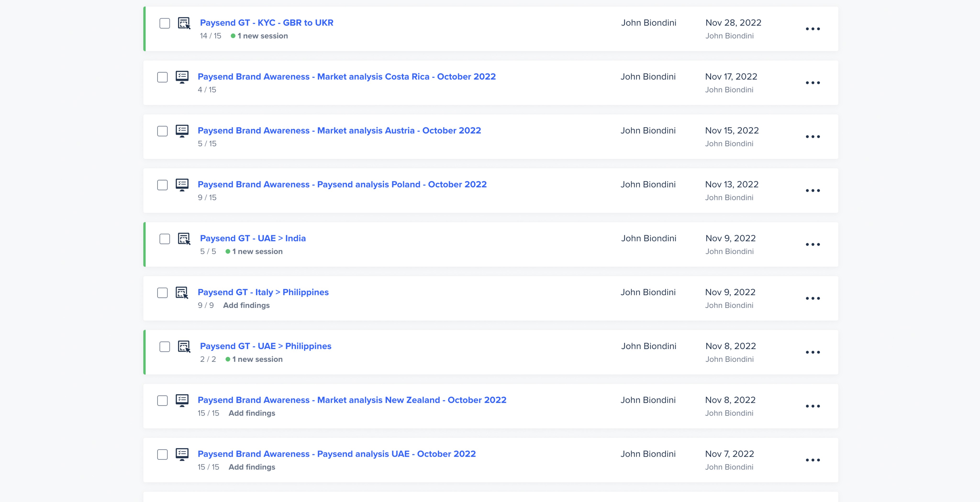980x502 pixels.
Task: Click Add findings under Italy > Philippines
Action: (x=246, y=305)
